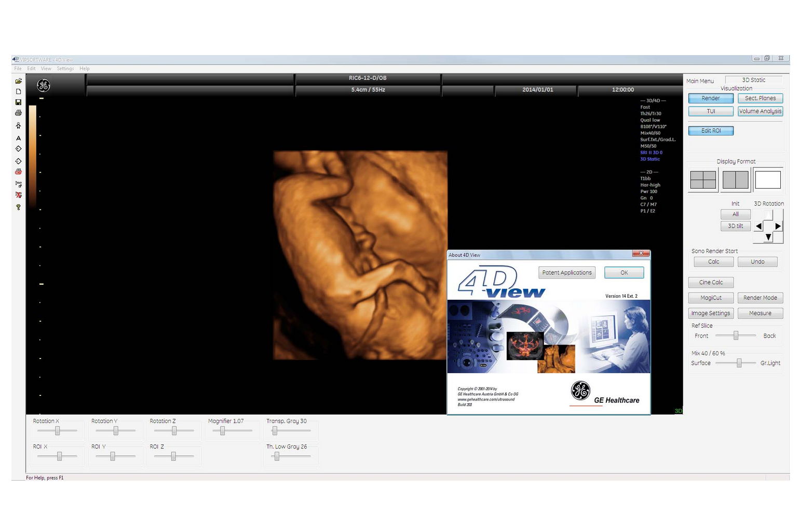The width and height of the screenshot is (812, 532).
Task: Click the red printer icon
Action: [x=18, y=171]
